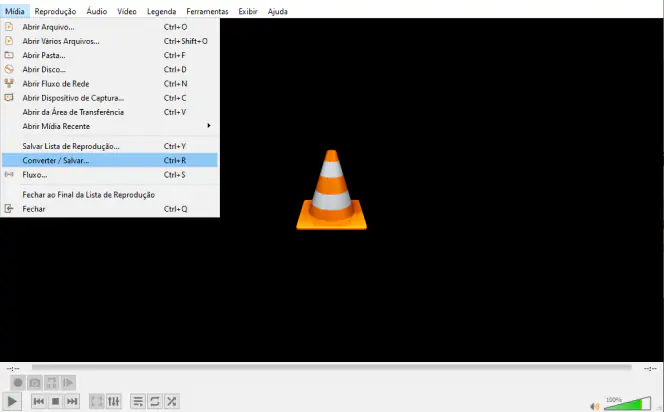This screenshot has width=664, height=412.
Task: Toggle A-B loop button
Action: click(52, 383)
